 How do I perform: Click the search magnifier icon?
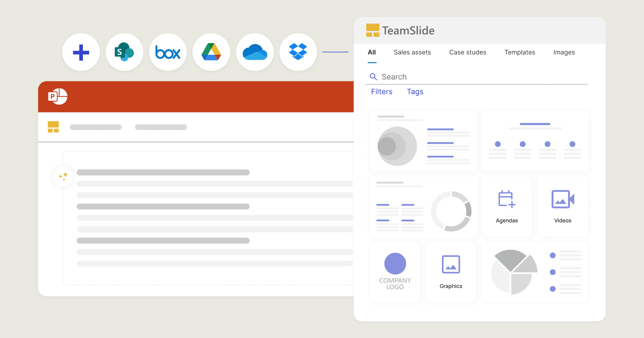click(x=373, y=77)
